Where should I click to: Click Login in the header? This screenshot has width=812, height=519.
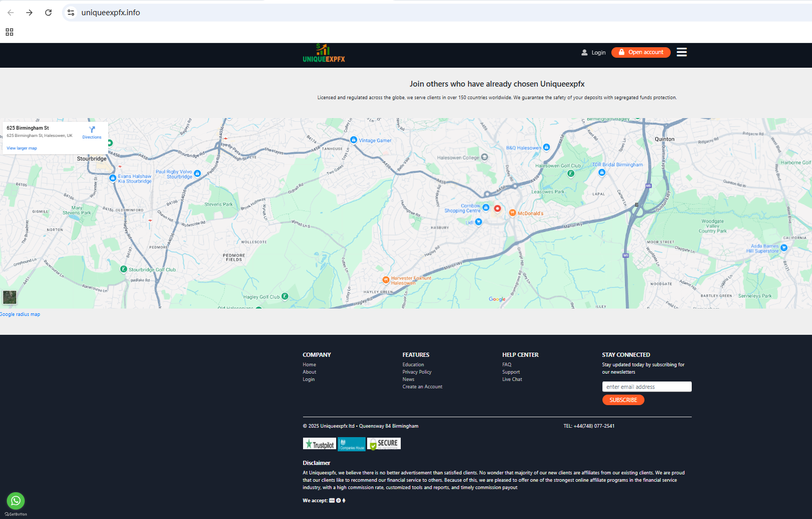594,52
